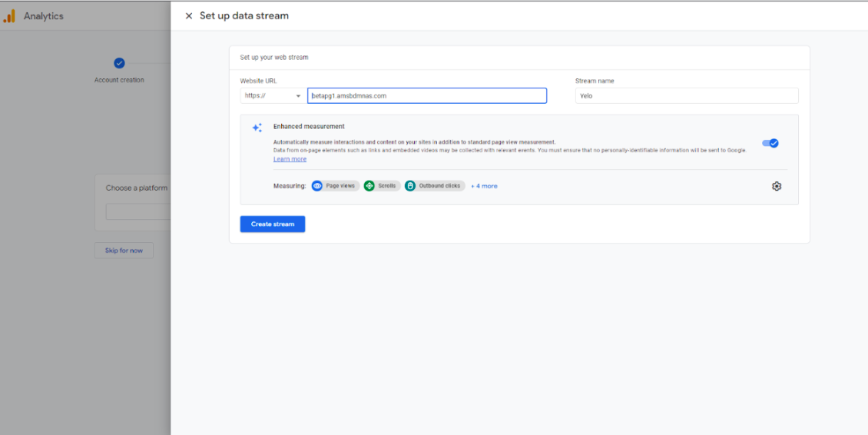The image size is (868, 435).
Task: Click the Skip for now button
Action: click(124, 251)
